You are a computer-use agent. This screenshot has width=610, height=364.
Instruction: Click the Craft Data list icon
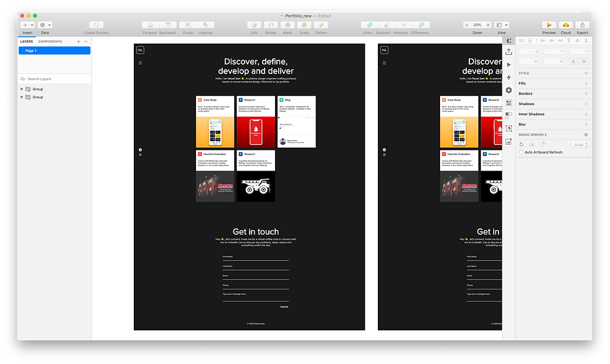(509, 103)
